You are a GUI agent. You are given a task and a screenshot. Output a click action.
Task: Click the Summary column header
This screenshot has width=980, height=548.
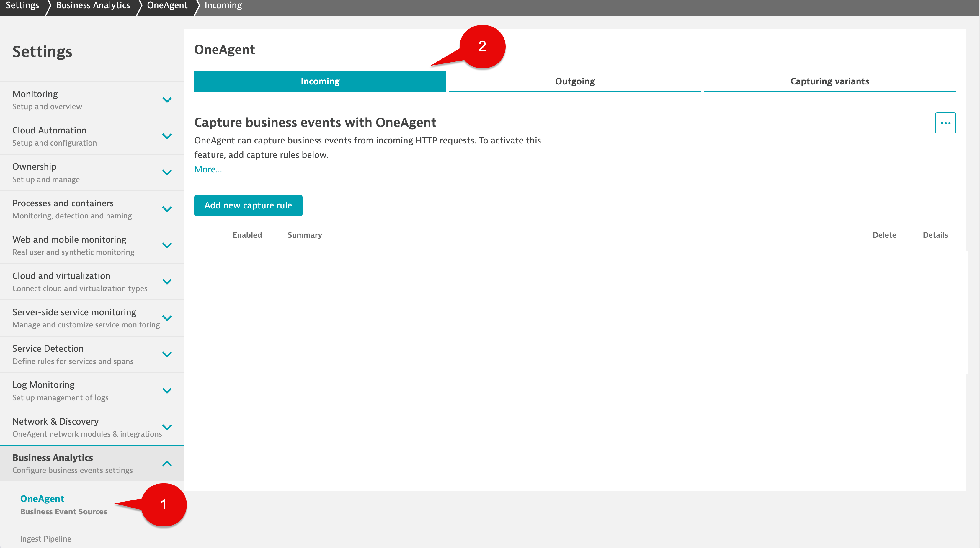(305, 235)
